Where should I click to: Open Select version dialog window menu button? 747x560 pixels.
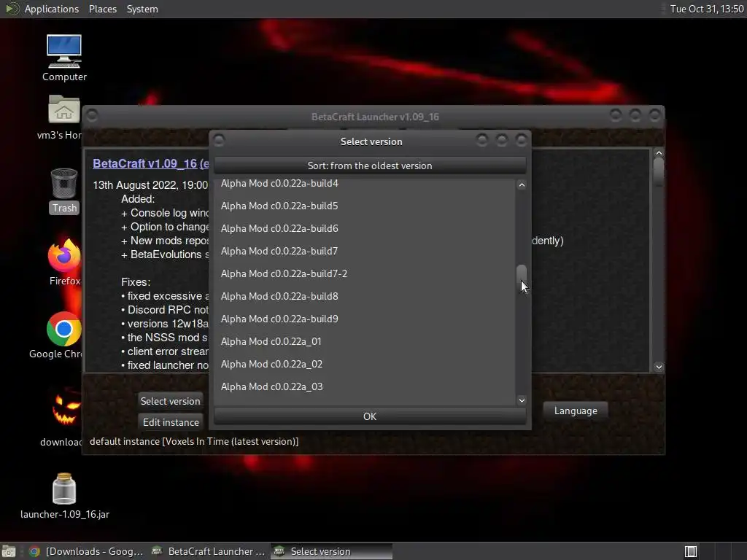219,141
